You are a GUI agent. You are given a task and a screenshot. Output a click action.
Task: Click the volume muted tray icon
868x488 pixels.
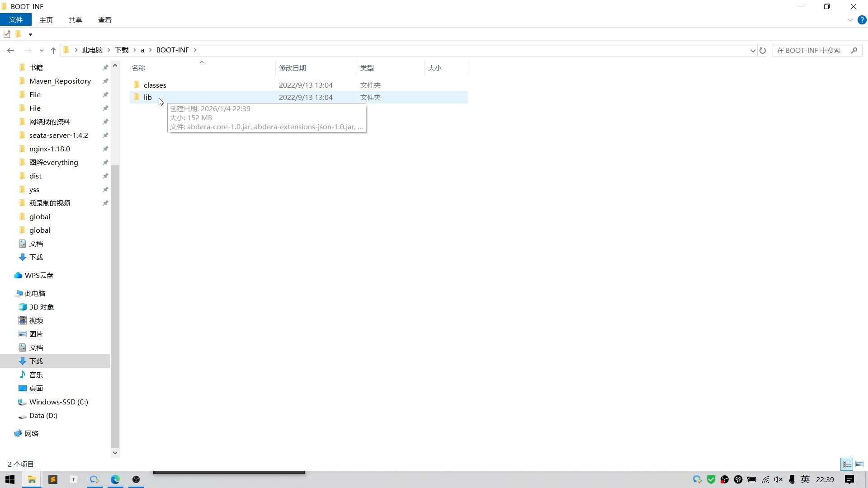pyautogui.click(x=778, y=479)
